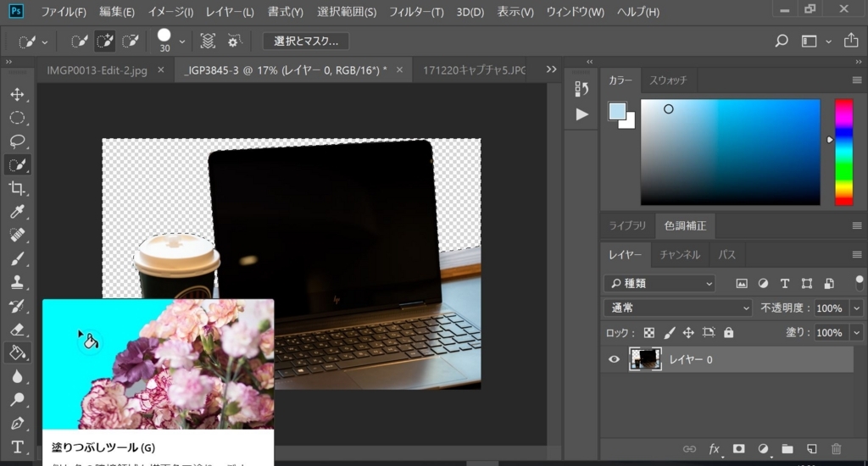Viewport: 868px width, 466px height.
Task: Toggle shape layer filter
Action: pyautogui.click(x=807, y=283)
